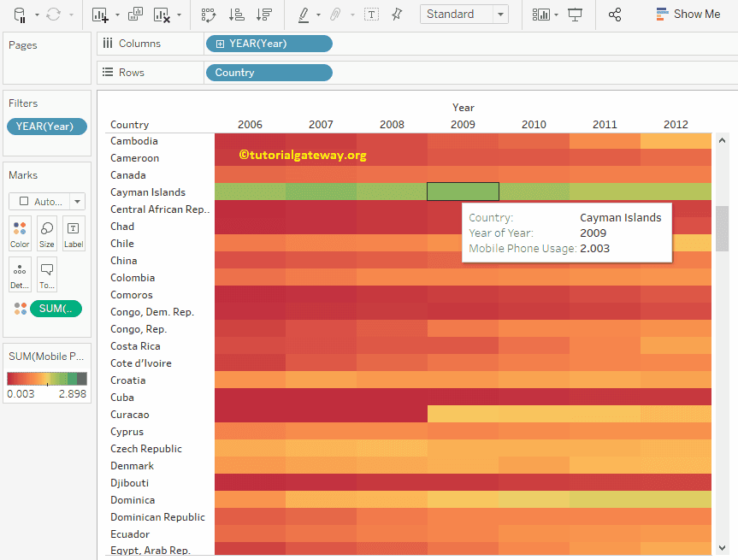Image resolution: width=738 pixels, height=560 pixels.
Task: Sort the view ascending
Action: pos(238,15)
